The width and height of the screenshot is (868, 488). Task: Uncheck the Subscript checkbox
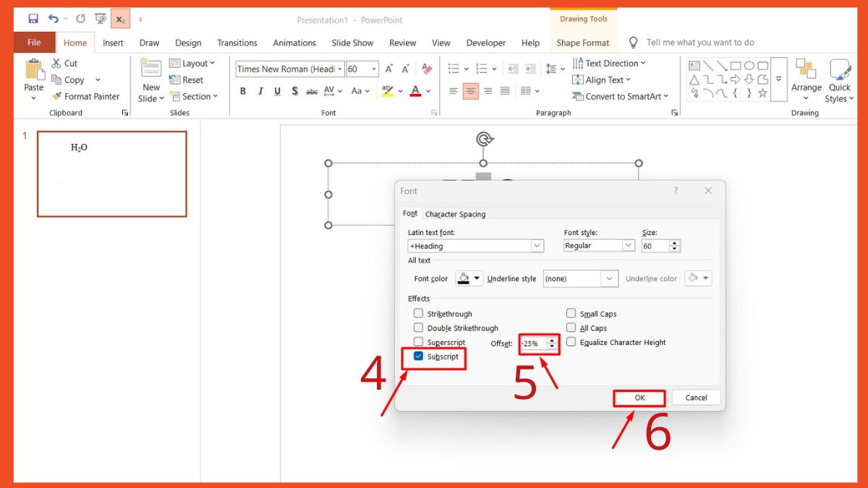click(418, 356)
